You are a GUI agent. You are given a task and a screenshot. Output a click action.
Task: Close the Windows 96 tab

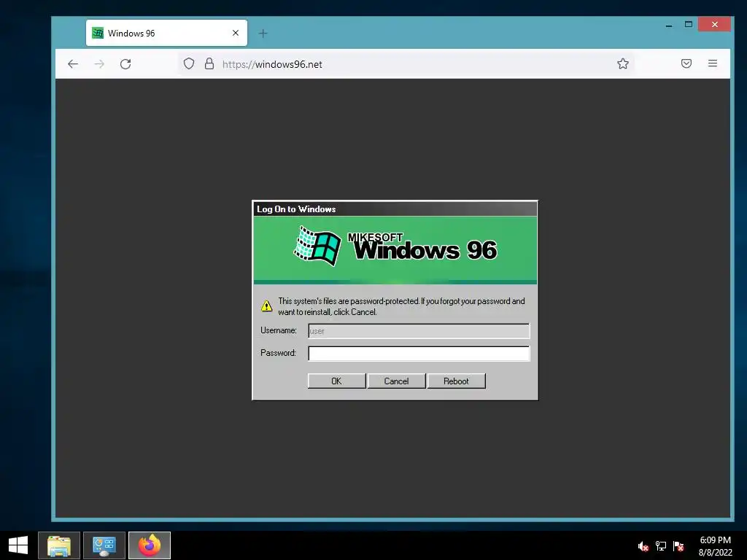tap(236, 33)
